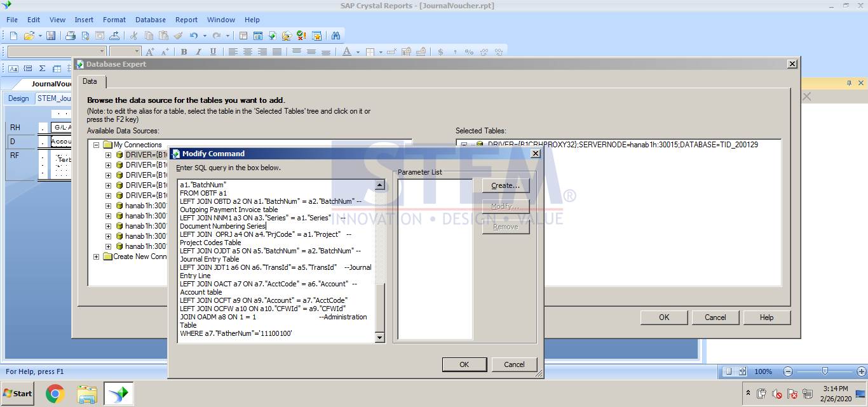Click the Copy icon in toolbar
Viewport: 868px width, 407px height.
[149, 36]
